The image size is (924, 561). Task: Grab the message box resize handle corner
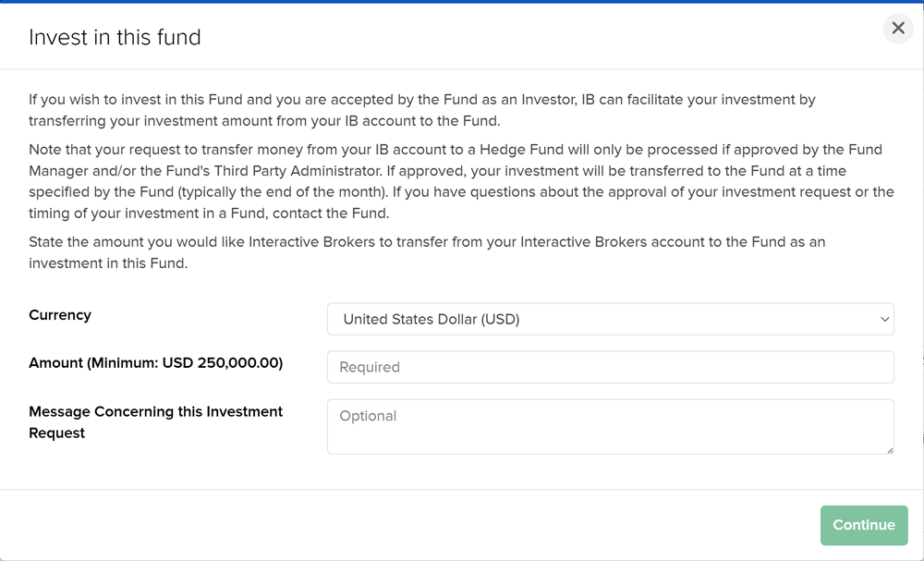point(889,449)
